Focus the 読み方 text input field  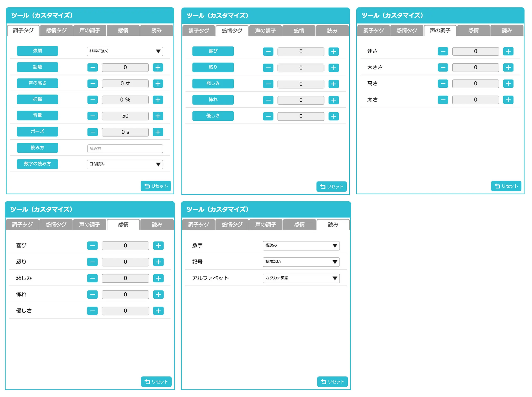125,148
